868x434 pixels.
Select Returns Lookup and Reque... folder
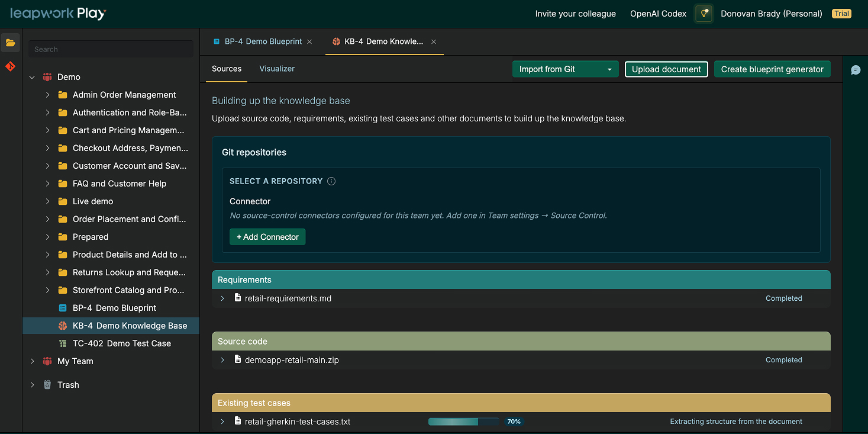[x=111, y=272]
